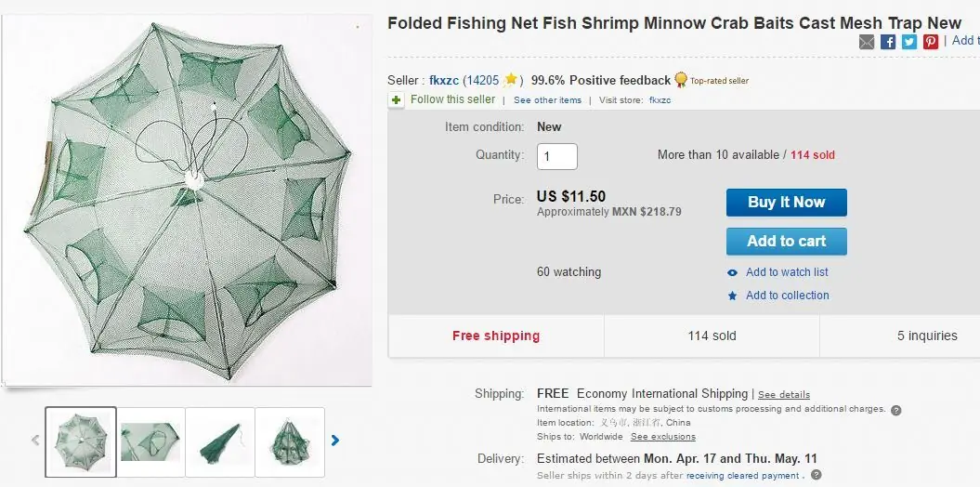Share listing on Facebook
This screenshot has height=487, width=980.
coord(888,42)
